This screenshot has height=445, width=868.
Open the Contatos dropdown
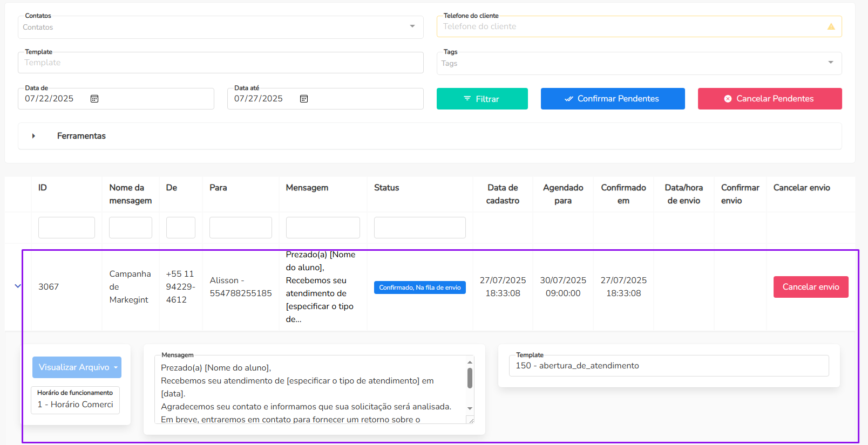coord(412,26)
